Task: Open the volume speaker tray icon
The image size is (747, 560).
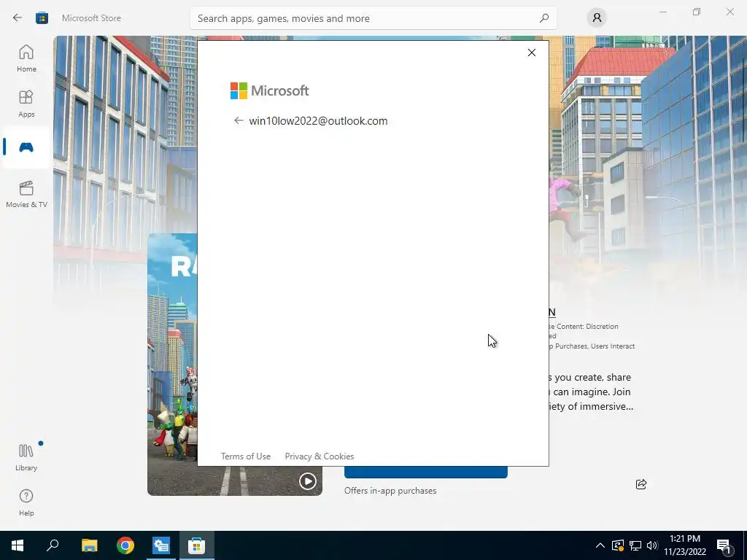Action: tap(652, 545)
